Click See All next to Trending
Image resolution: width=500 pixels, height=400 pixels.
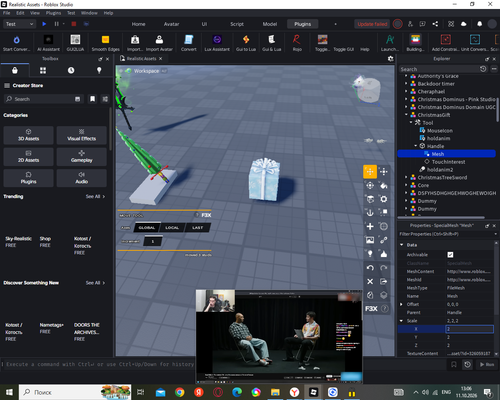tap(95, 196)
